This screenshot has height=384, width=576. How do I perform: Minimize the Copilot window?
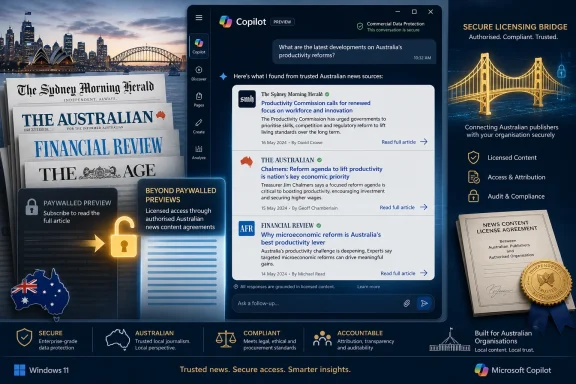(398, 12)
